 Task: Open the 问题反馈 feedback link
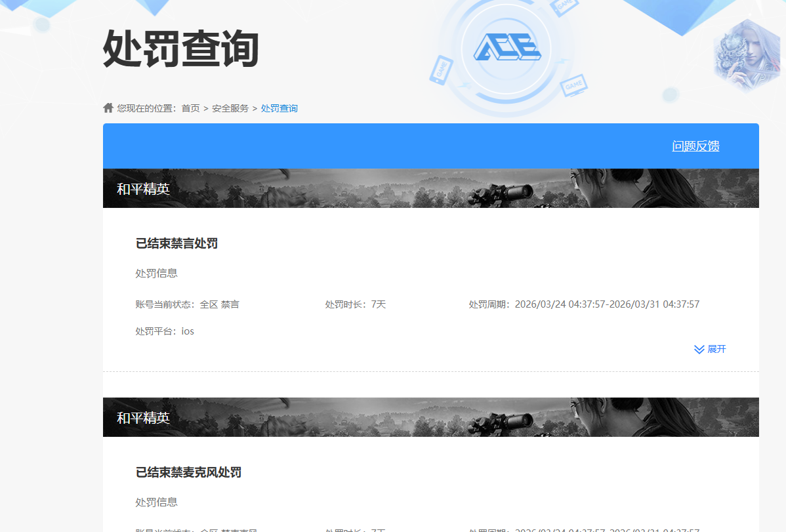click(695, 146)
